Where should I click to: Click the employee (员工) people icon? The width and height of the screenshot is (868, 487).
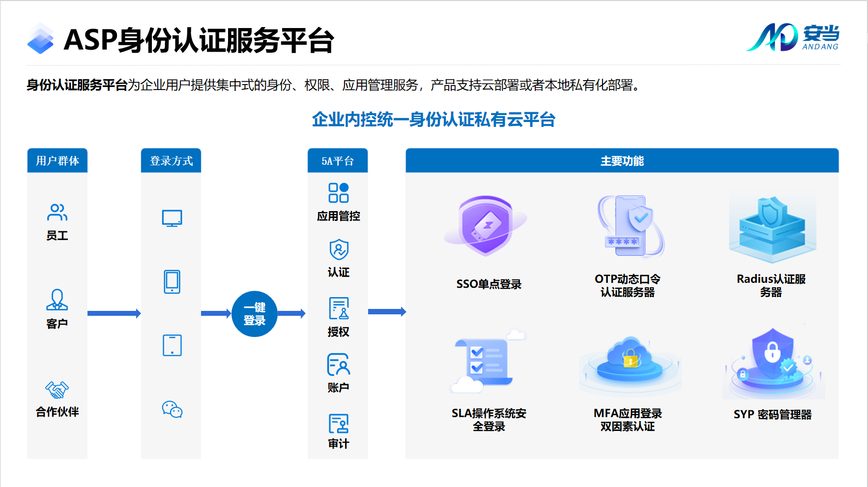point(57,213)
